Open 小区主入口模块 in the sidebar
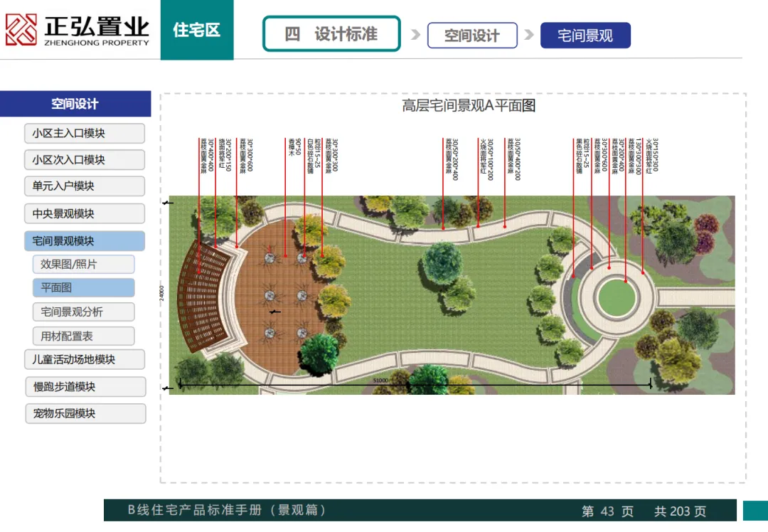The height and width of the screenshot is (532, 768). (85, 133)
